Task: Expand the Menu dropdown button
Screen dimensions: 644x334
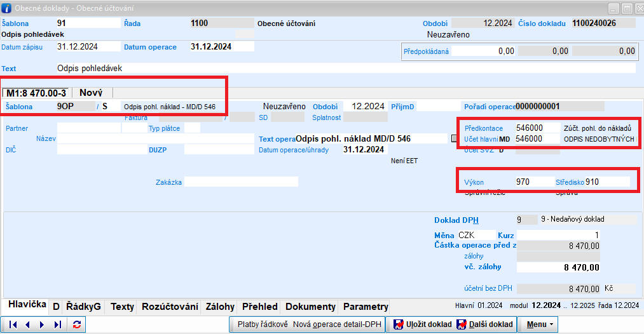Action: pyautogui.click(x=541, y=324)
